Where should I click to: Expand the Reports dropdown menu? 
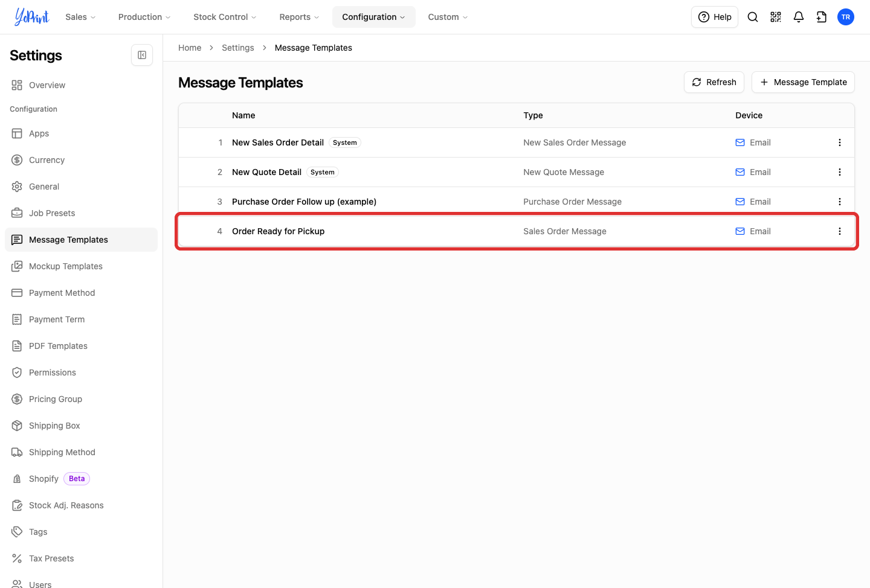299,17
